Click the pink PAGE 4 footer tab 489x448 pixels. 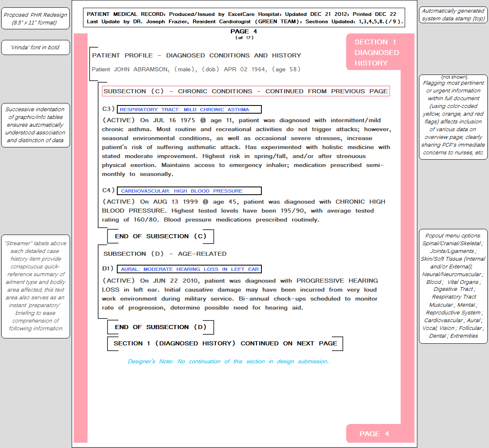click(x=375, y=434)
